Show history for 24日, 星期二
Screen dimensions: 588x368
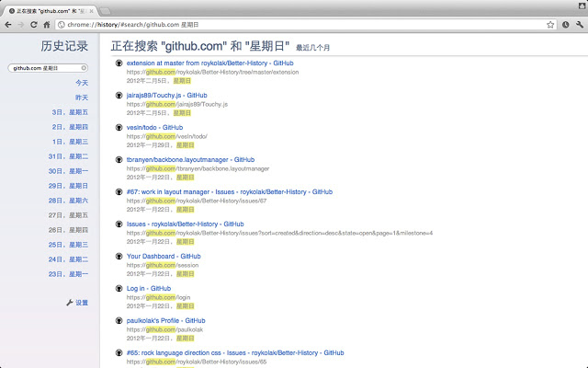pos(68,259)
